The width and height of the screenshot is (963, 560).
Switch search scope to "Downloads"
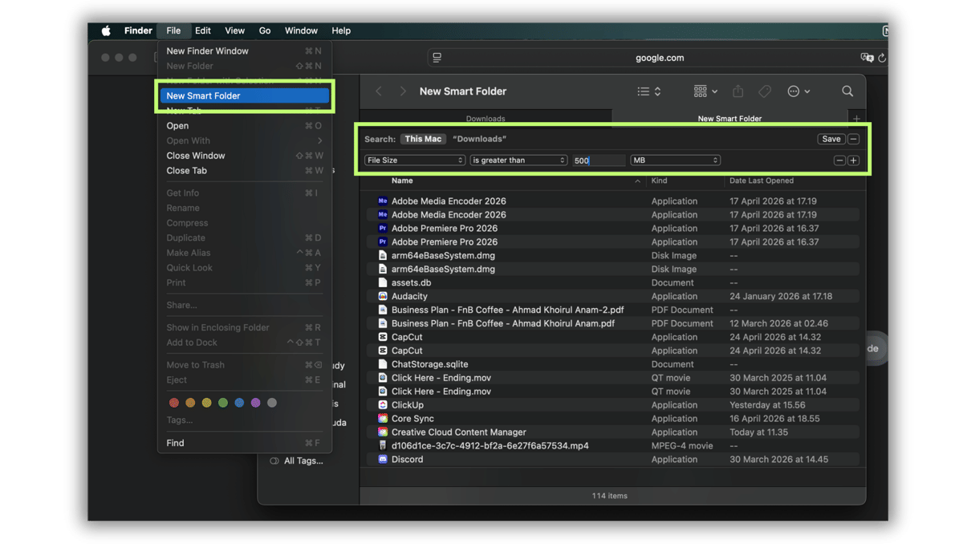[479, 138]
